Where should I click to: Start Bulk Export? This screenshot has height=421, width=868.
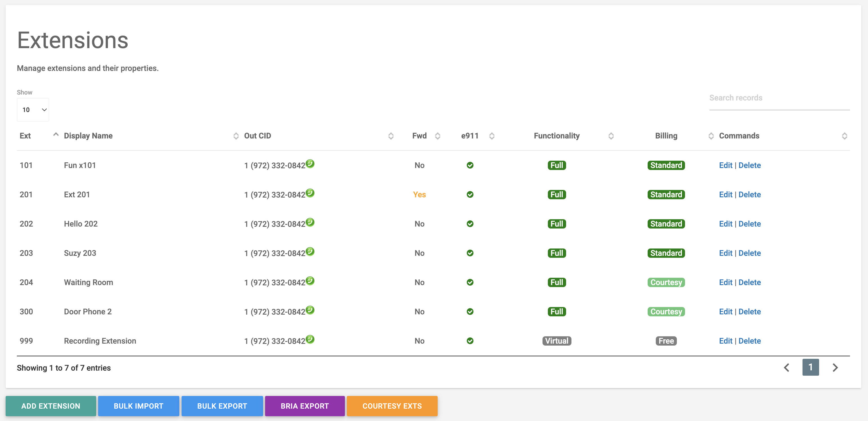(x=222, y=406)
